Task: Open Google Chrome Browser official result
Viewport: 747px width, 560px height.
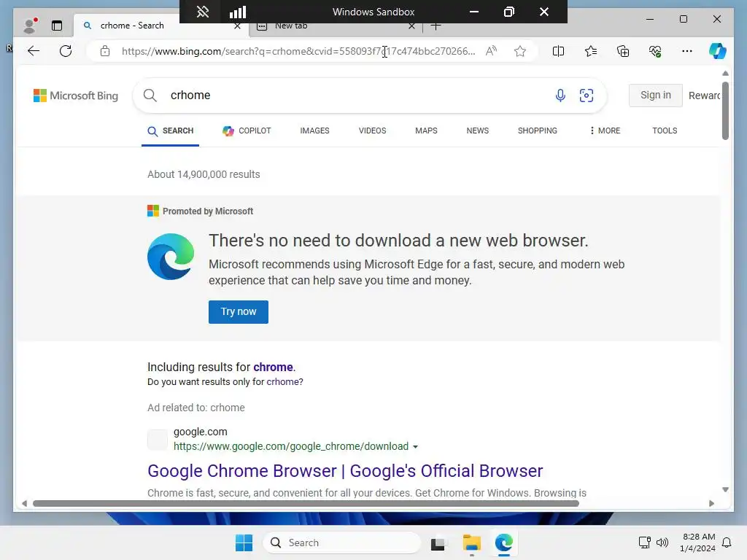Action: pos(345,471)
